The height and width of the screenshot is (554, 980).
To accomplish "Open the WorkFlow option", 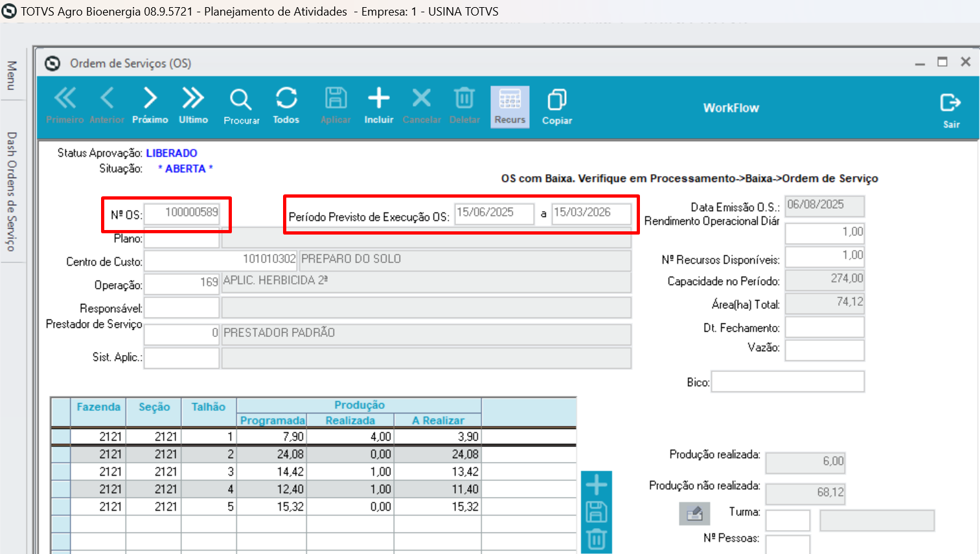I will [731, 108].
